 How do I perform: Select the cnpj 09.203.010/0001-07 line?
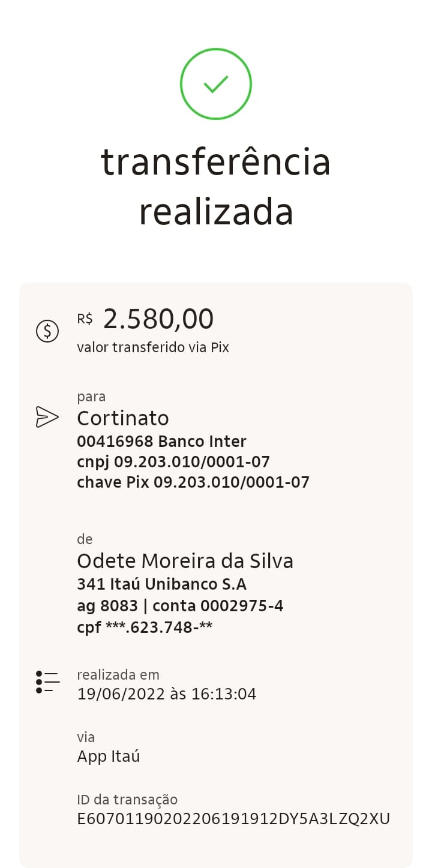[x=173, y=462]
